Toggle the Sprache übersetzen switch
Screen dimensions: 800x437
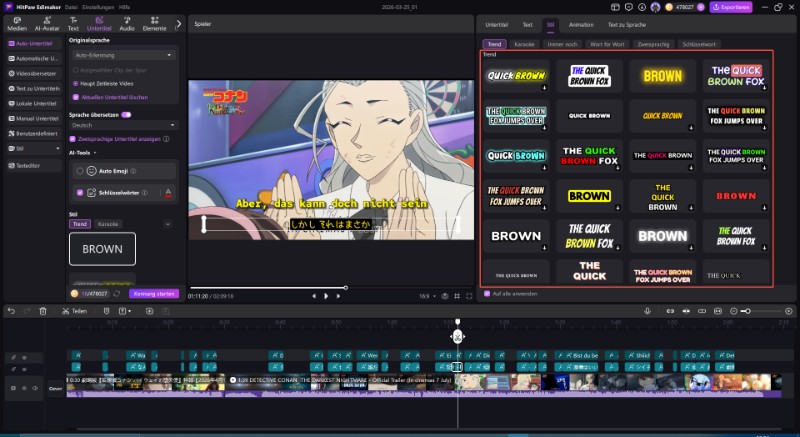tap(126, 115)
